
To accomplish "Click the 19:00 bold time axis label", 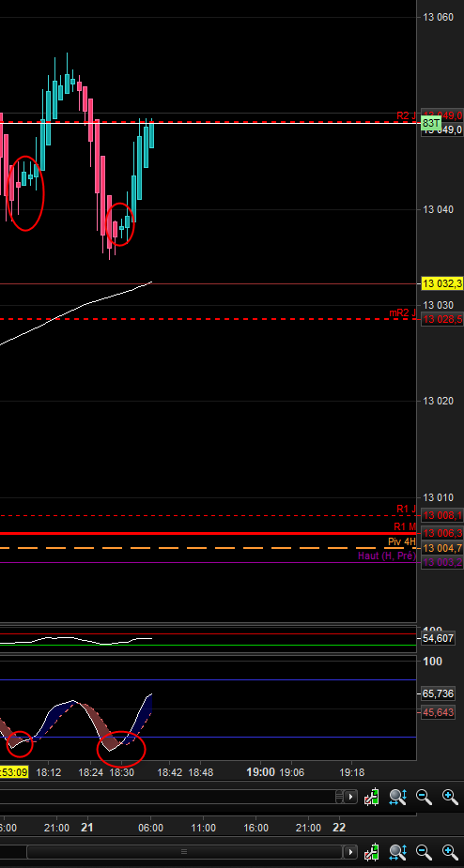I will (260, 772).
